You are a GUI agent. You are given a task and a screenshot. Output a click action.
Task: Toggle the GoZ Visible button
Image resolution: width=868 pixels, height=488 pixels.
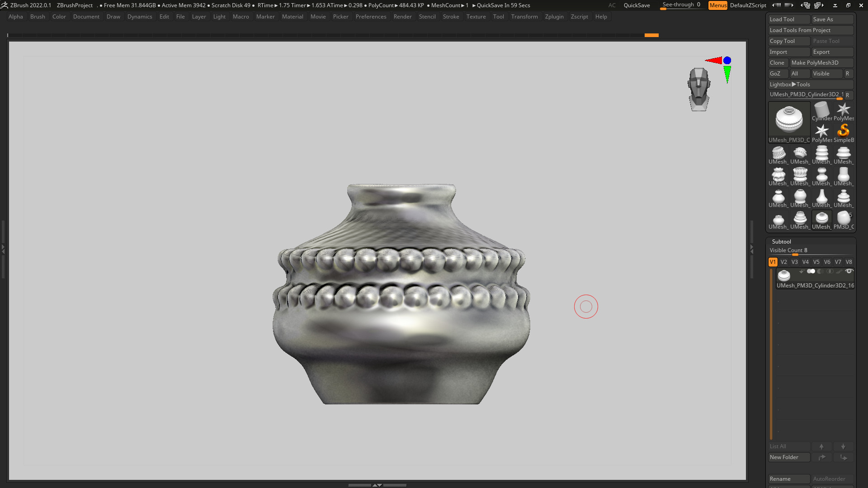827,74
